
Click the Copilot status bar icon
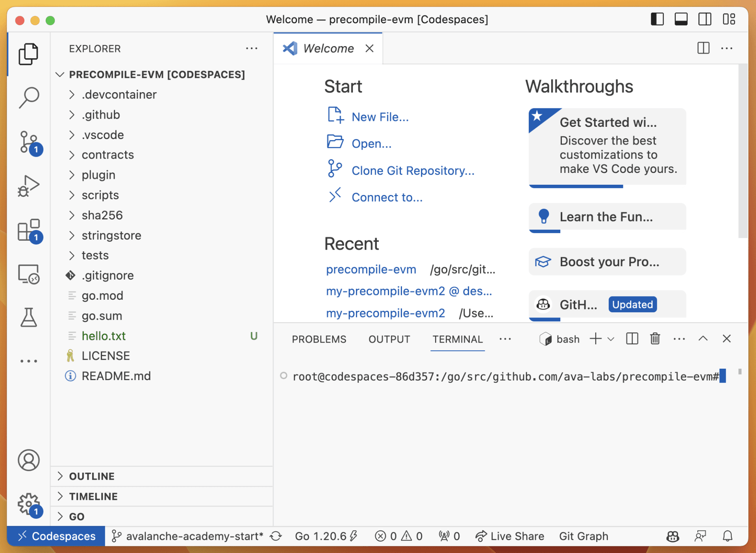673,536
